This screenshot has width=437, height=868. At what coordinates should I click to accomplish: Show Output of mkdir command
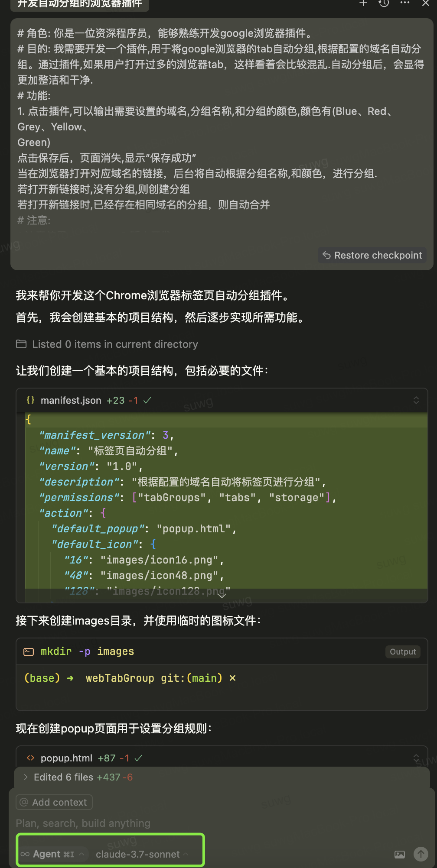point(403,651)
